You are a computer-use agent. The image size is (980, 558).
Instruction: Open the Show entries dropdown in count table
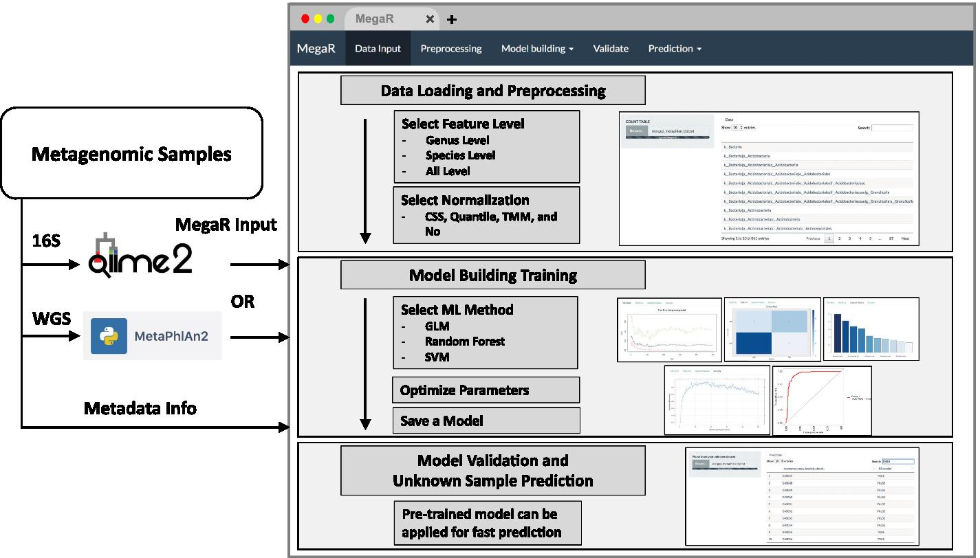[737, 128]
